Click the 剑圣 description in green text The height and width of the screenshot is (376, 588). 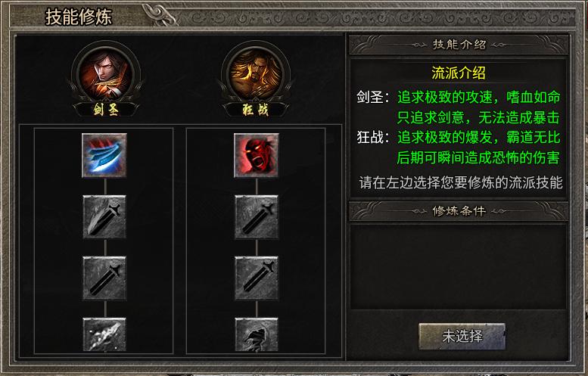point(478,107)
